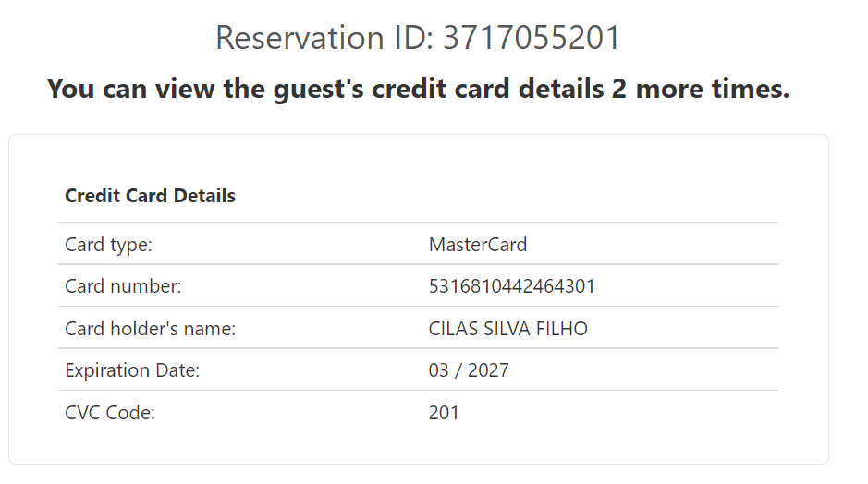Viewport: 868px width, 484px height.
Task: Click the card holder's surname FILHO
Action: (562, 329)
